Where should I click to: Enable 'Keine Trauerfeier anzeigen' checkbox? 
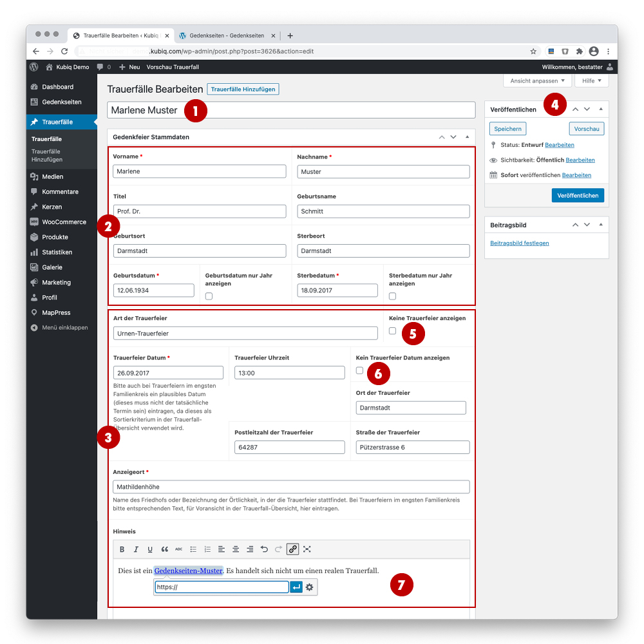(393, 331)
